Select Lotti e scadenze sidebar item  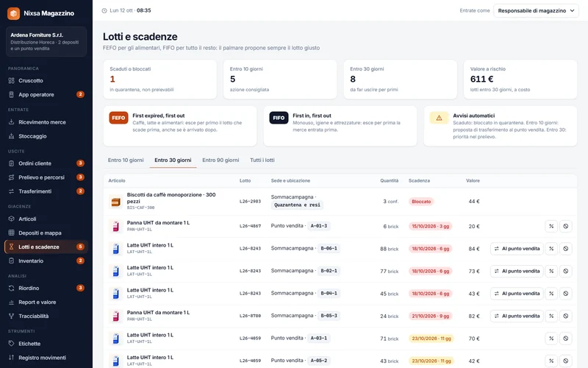pyautogui.click(x=46, y=247)
